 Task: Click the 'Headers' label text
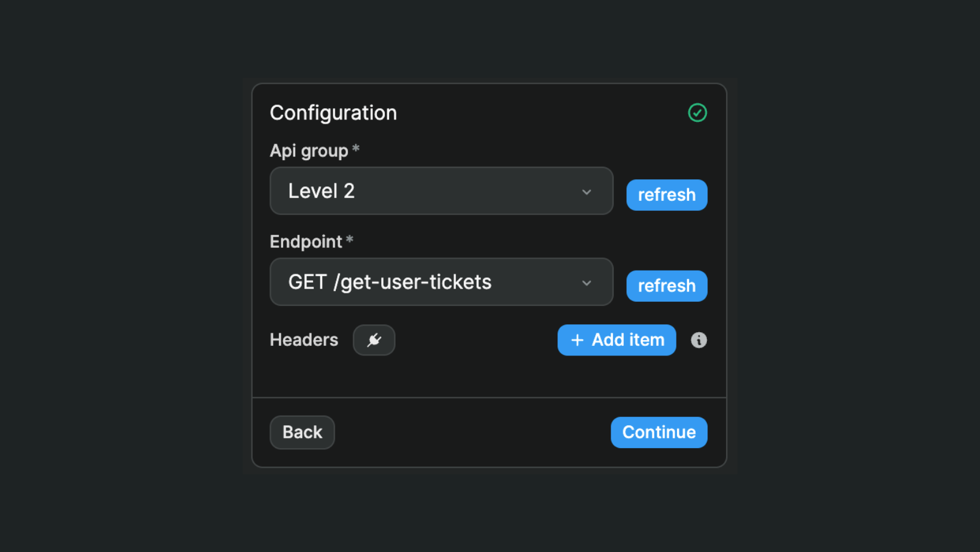click(x=304, y=340)
